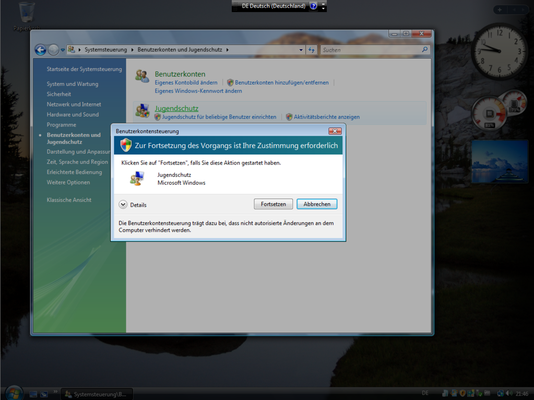Click the UAC security shield icon
Image resolution: width=534 pixels, height=400 pixels.
tap(126, 145)
